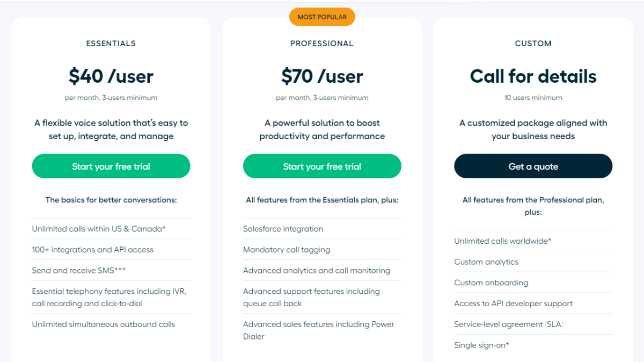Click Advanced analytics and call monitoring item
The height and width of the screenshot is (362, 644).
(317, 271)
